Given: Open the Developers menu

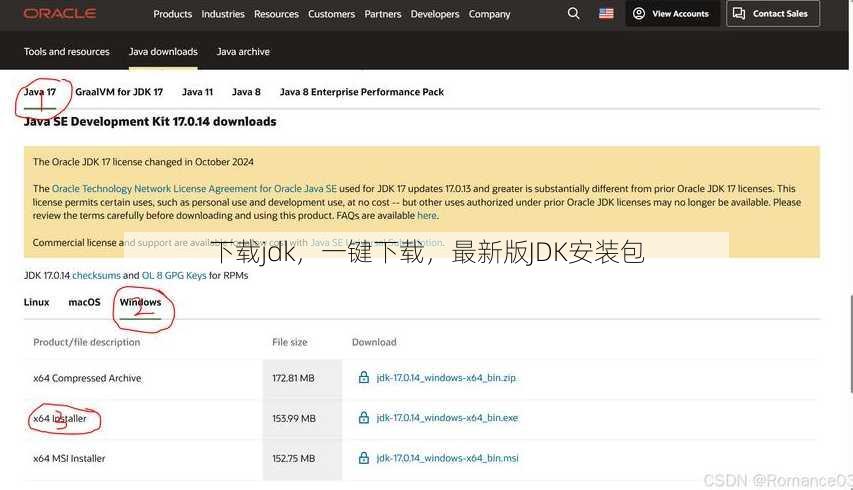Looking at the screenshot, I should pyautogui.click(x=435, y=14).
